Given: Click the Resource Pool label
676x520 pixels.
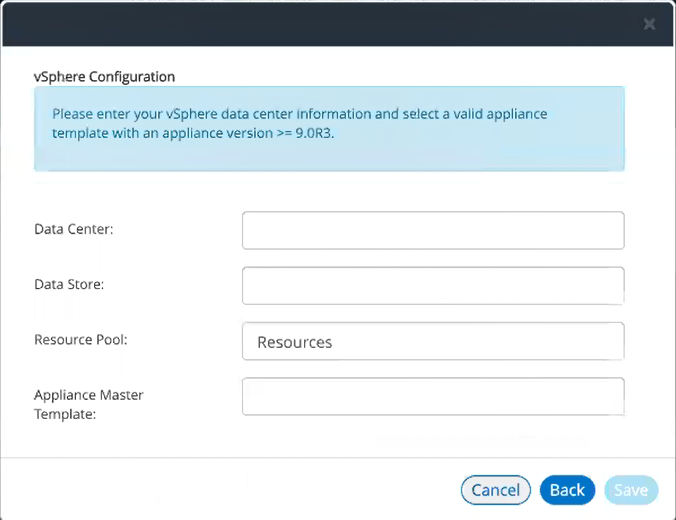Looking at the screenshot, I should 81,339.
